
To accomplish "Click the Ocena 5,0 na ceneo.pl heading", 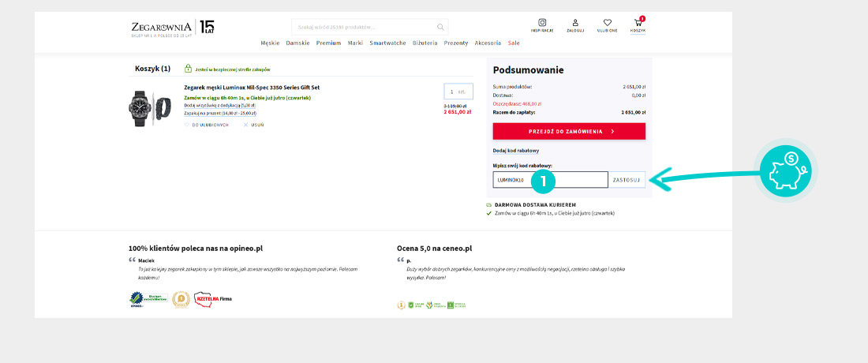I will (435, 249).
